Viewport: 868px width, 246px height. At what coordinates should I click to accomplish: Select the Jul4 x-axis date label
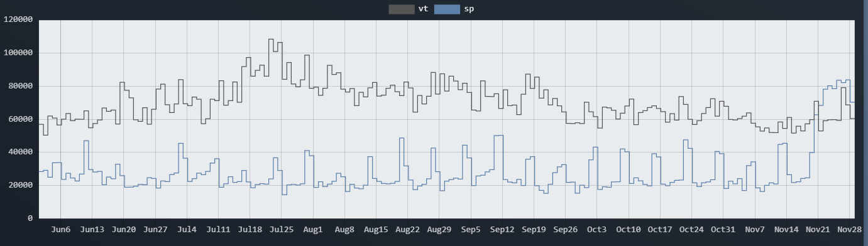pyautogui.click(x=187, y=230)
